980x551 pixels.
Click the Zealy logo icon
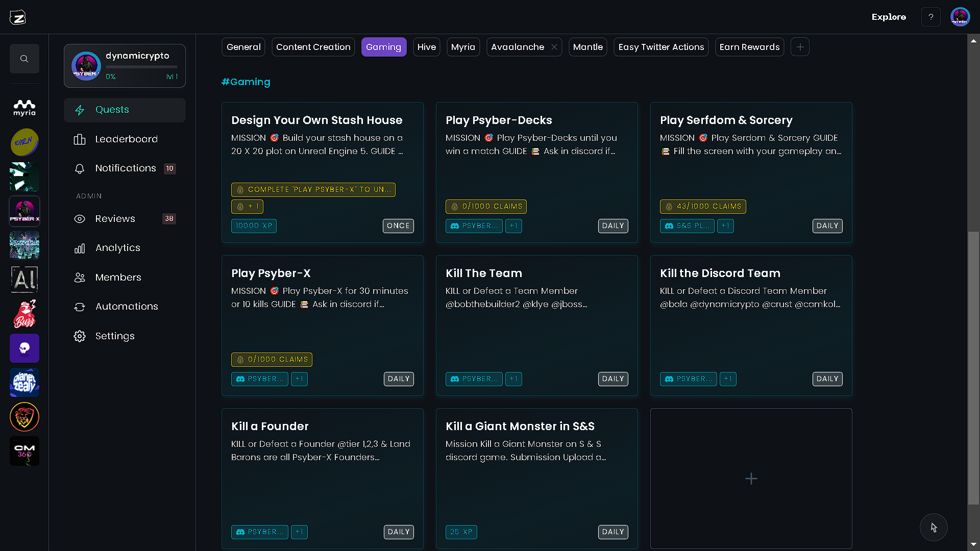click(18, 17)
